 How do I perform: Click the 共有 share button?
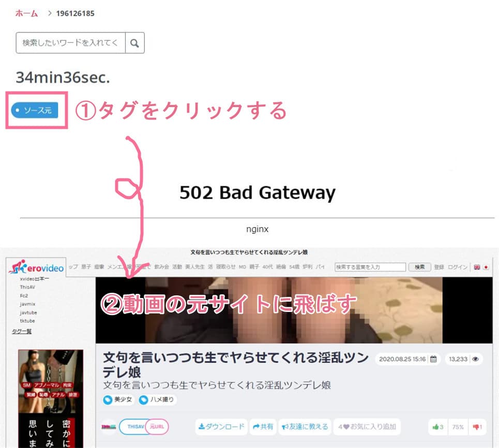click(263, 427)
